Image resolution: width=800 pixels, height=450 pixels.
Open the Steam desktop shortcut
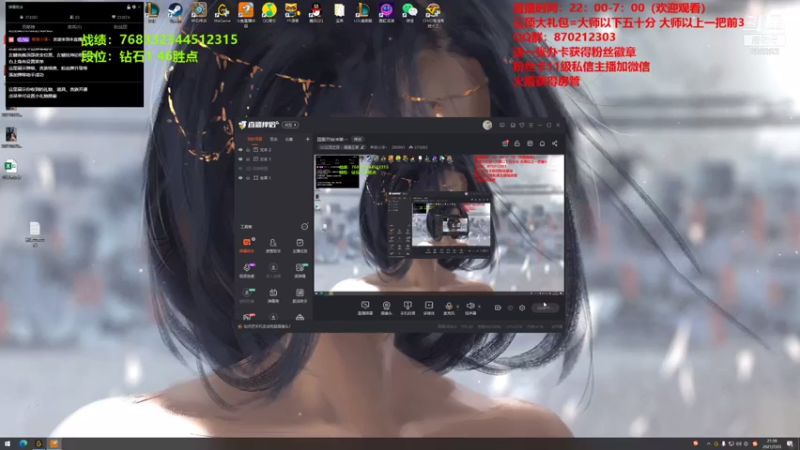(x=175, y=11)
